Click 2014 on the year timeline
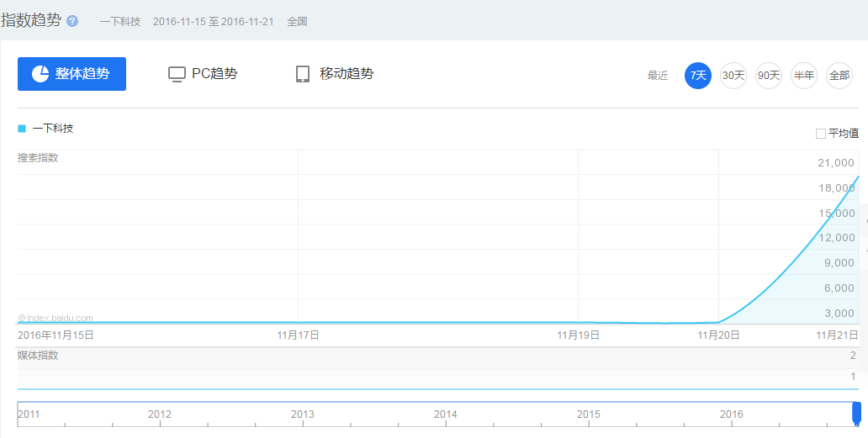 coord(446,414)
